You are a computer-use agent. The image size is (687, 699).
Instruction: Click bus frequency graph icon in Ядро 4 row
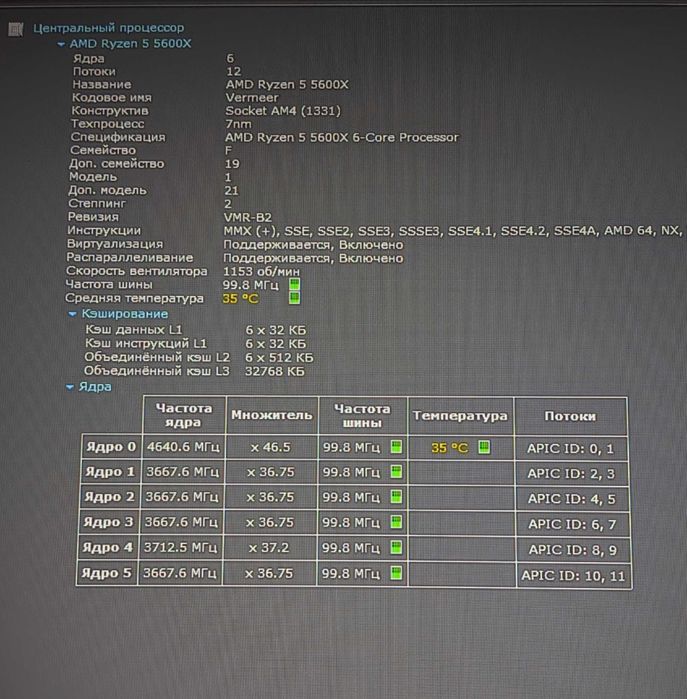tap(396, 547)
